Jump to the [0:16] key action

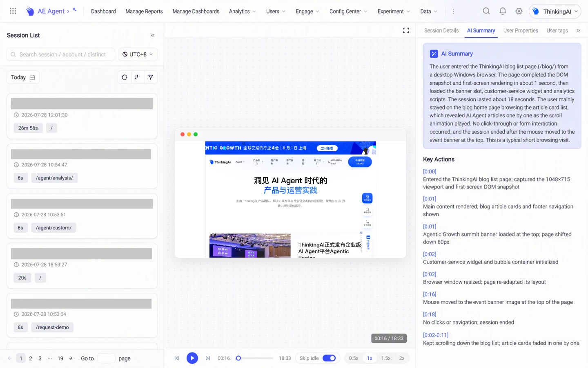430,294
